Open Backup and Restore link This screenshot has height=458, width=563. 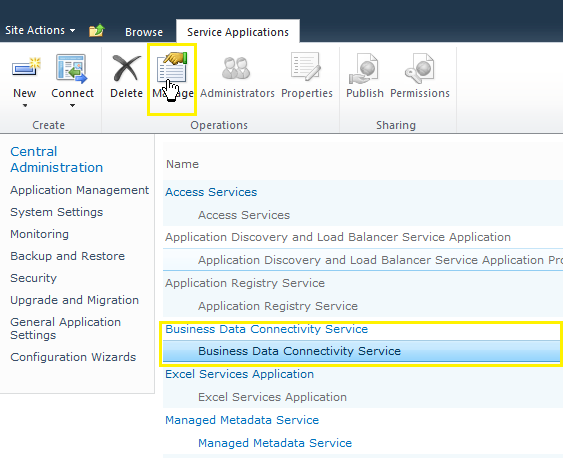(68, 256)
